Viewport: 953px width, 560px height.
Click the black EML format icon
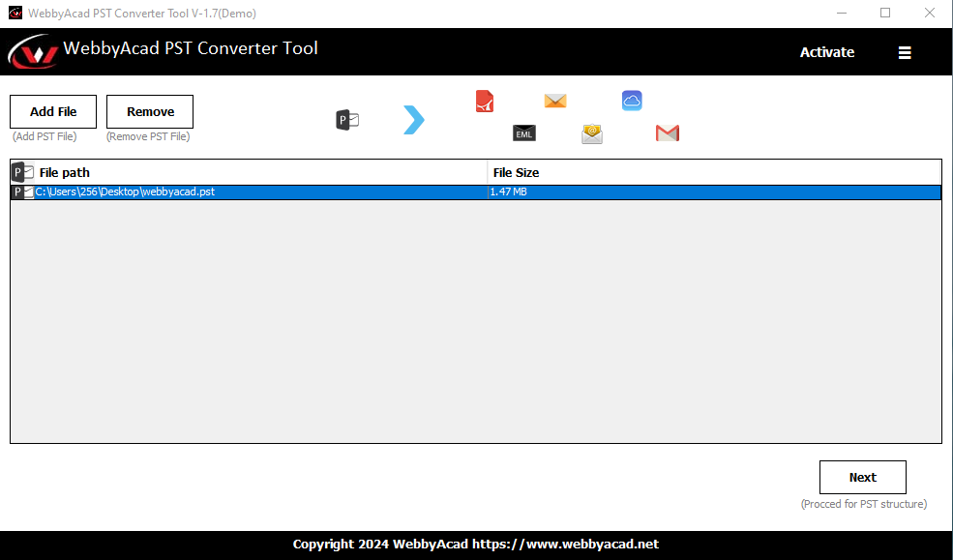(523, 133)
